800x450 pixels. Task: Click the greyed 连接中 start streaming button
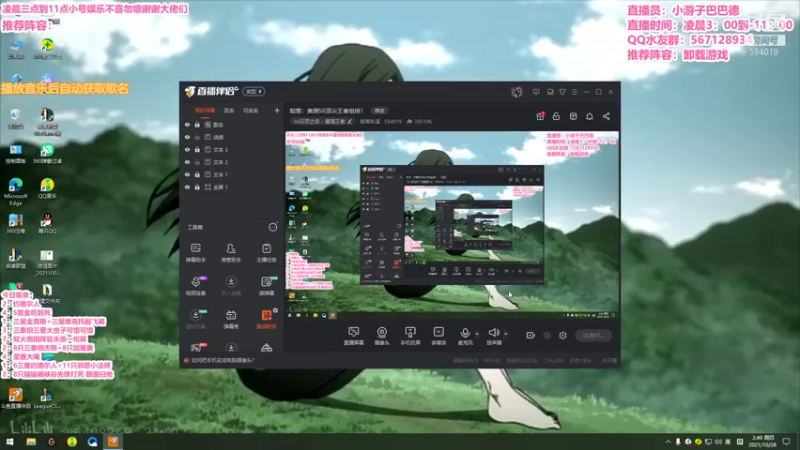[x=593, y=335]
